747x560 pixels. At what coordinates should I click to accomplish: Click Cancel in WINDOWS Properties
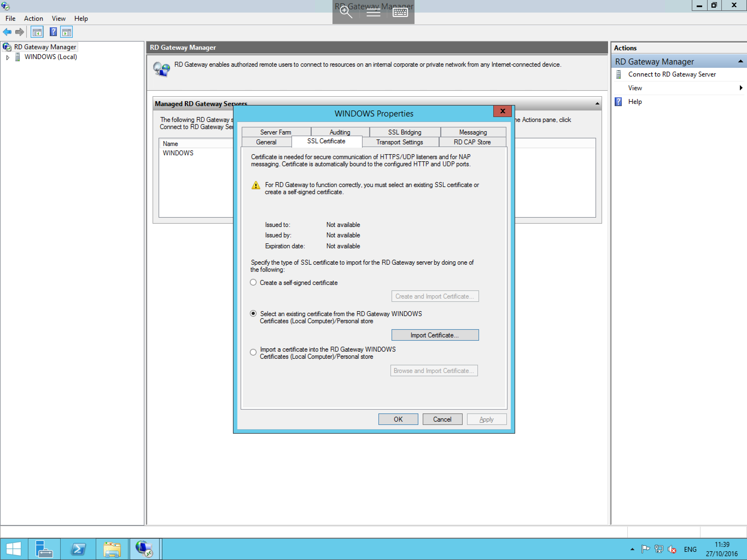coord(442,419)
